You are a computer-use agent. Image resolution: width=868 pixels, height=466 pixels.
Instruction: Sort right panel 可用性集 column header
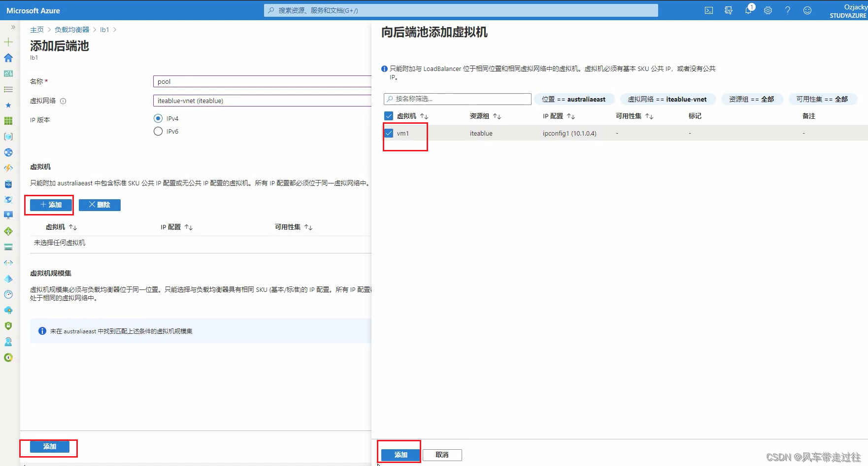(634, 116)
